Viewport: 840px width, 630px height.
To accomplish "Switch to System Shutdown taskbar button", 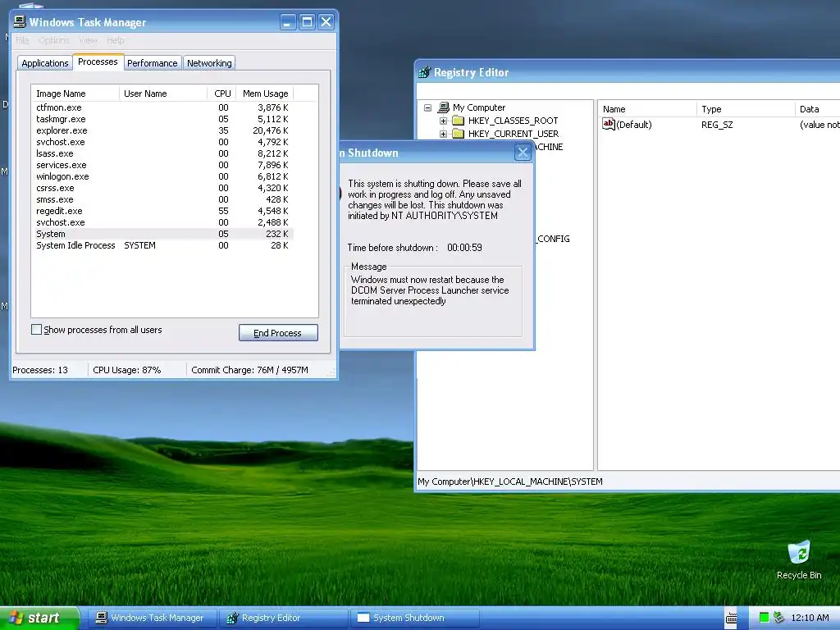I will (414, 619).
